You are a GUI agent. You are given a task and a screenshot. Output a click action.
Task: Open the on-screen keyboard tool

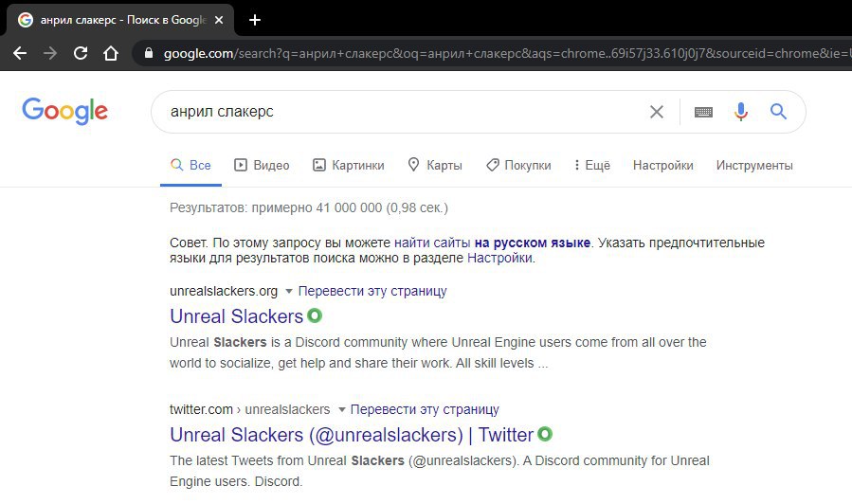tap(703, 112)
